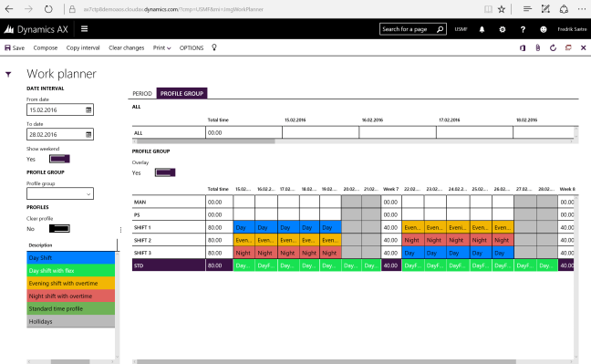Click the profile group grid horizontal scrollbar

pyautogui.click(x=326, y=362)
